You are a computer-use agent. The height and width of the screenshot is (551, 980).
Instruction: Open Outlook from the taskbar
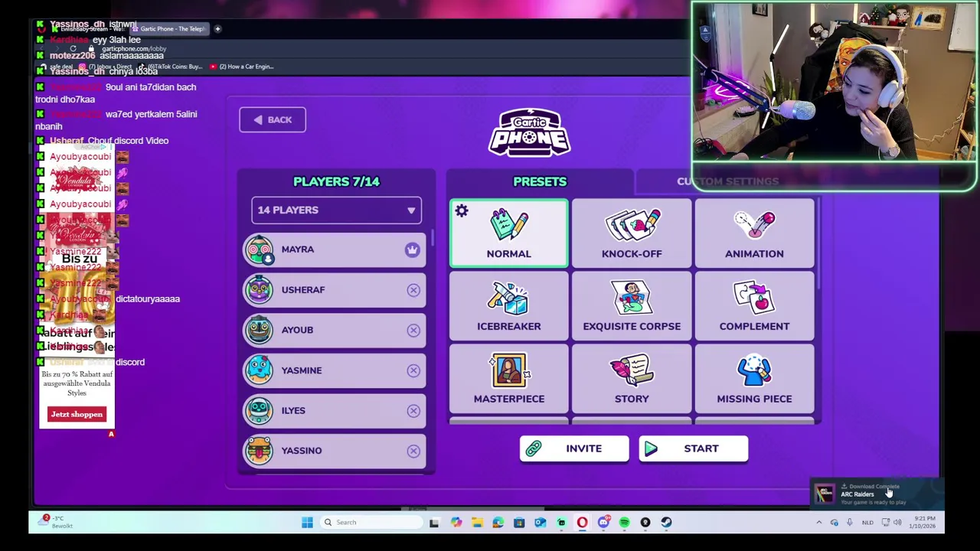tap(540, 523)
